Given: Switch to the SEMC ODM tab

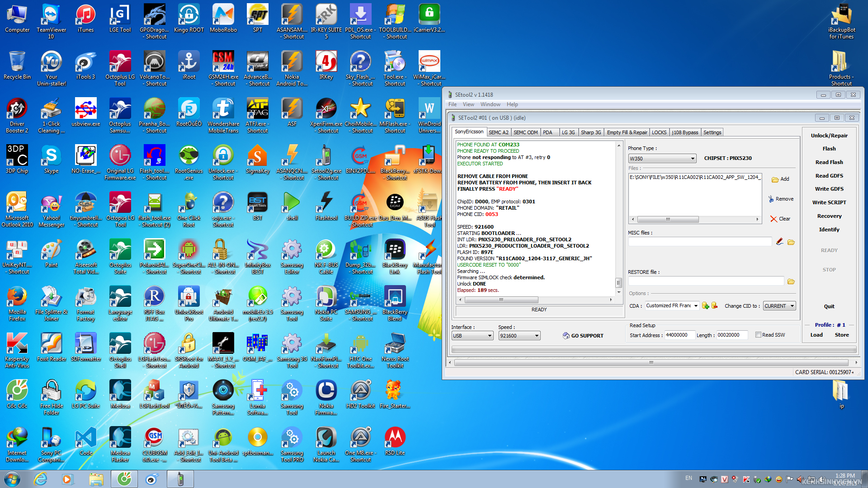Looking at the screenshot, I should (x=525, y=132).
